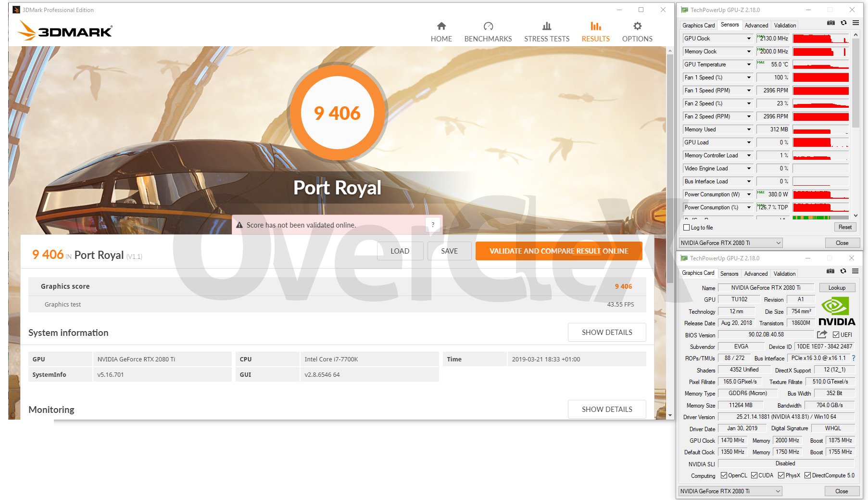Open the Fan 1 Speed (%) dropdown
The width and height of the screenshot is (868, 500).
tap(749, 77)
